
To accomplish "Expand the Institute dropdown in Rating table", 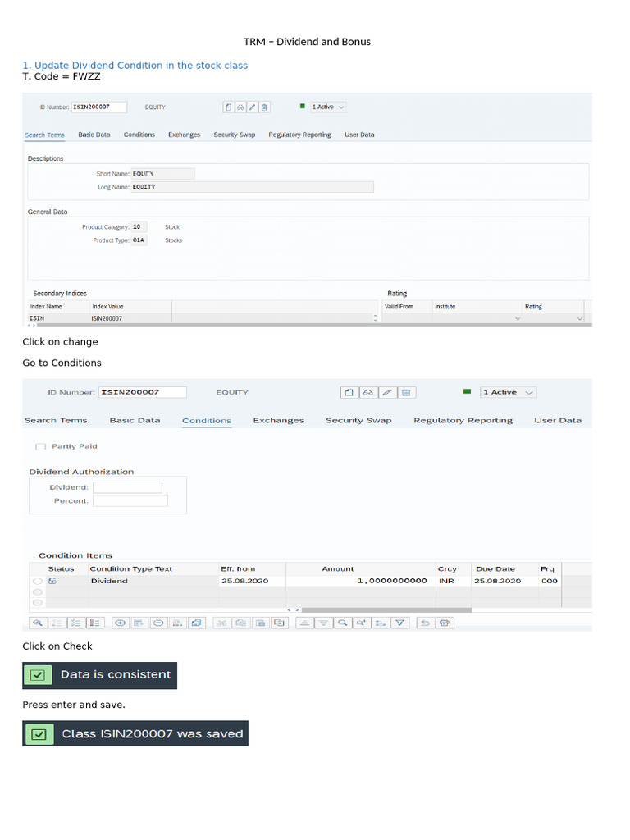I will (x=518, y=319).
